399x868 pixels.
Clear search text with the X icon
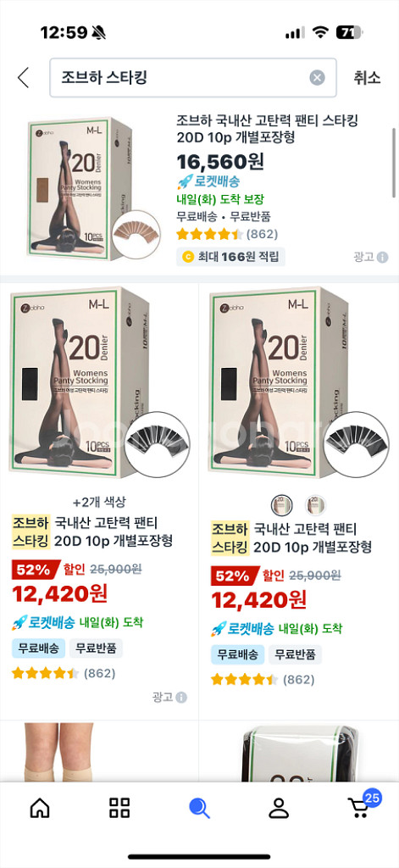click(317, 77)
